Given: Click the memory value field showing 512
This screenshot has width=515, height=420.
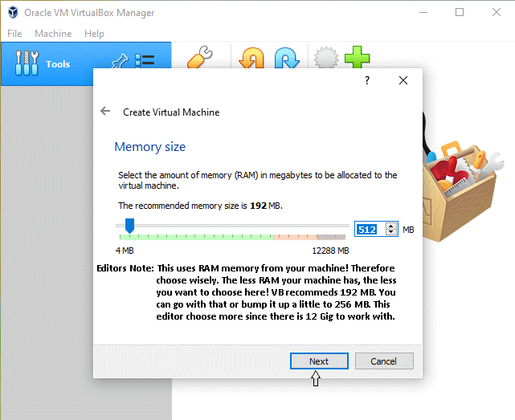Looking at the screenshot, I should click(368, 230).
